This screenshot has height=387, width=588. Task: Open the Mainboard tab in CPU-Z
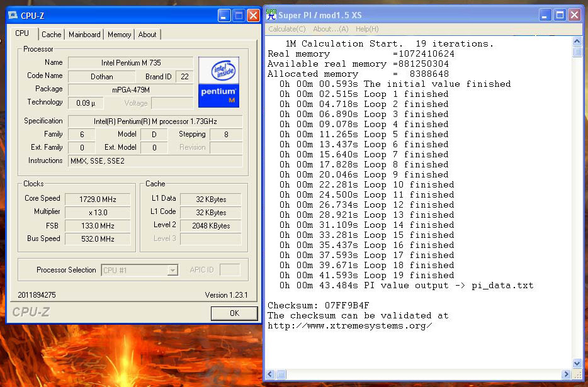(x=84, y=35)
